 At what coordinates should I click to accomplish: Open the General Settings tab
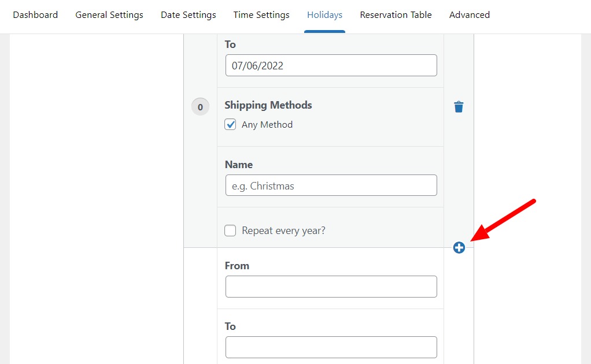point(109,15)
